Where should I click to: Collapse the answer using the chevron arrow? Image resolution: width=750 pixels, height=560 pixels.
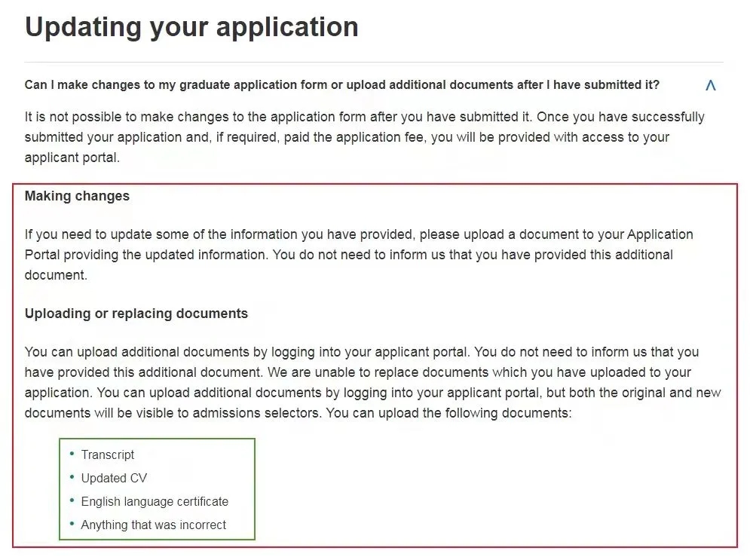(710, 85)
